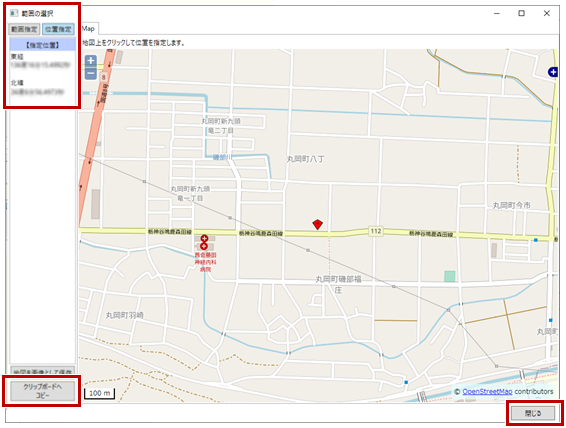Click the blue medical plus icon at map edge
The width and height of the screenshot is (566, 428).
(553, 72)
